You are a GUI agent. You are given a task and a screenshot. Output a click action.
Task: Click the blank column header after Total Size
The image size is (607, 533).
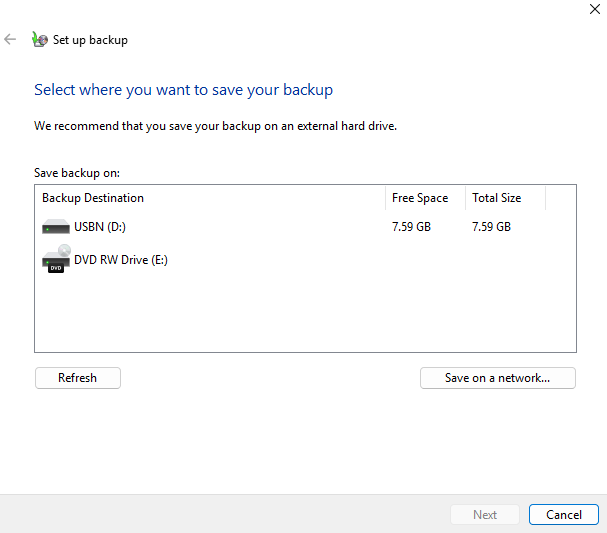[x=561, y=198]
